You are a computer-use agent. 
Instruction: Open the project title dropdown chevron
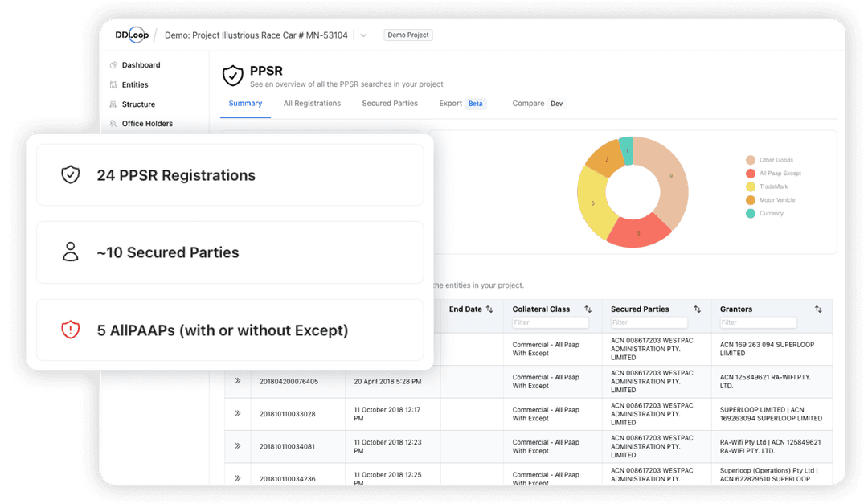click(363, 35)
